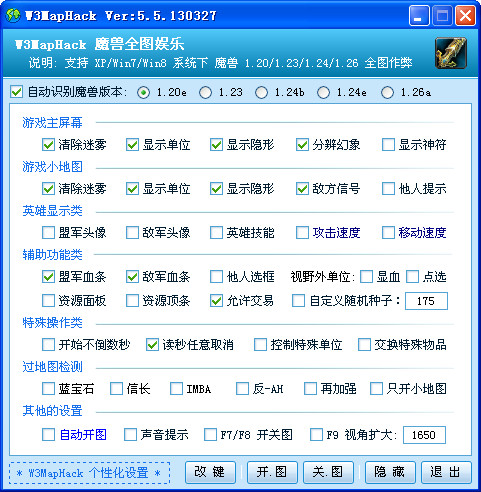The image size is (481, 492).
Task: Uncheck 显示隐形 under 游戏小地图
Action: click(x=216, y=189)
